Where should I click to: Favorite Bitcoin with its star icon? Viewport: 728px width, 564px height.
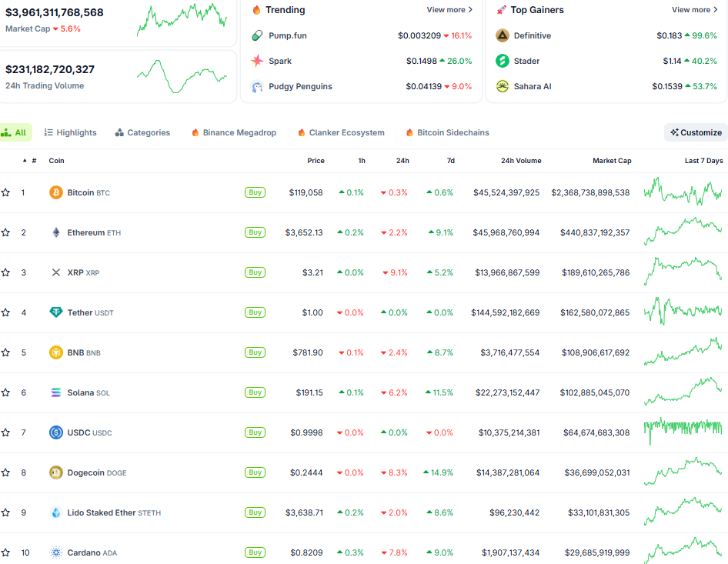point(5,192)
